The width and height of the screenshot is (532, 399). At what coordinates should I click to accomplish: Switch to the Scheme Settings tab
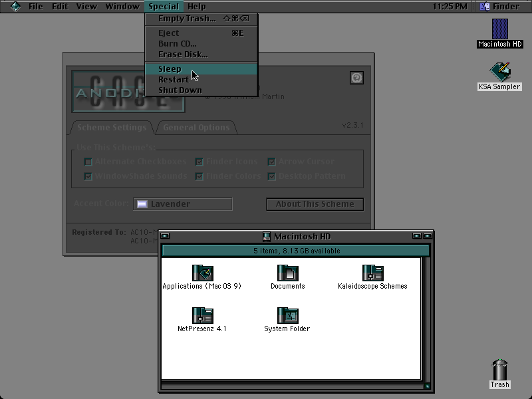point(112,128)
